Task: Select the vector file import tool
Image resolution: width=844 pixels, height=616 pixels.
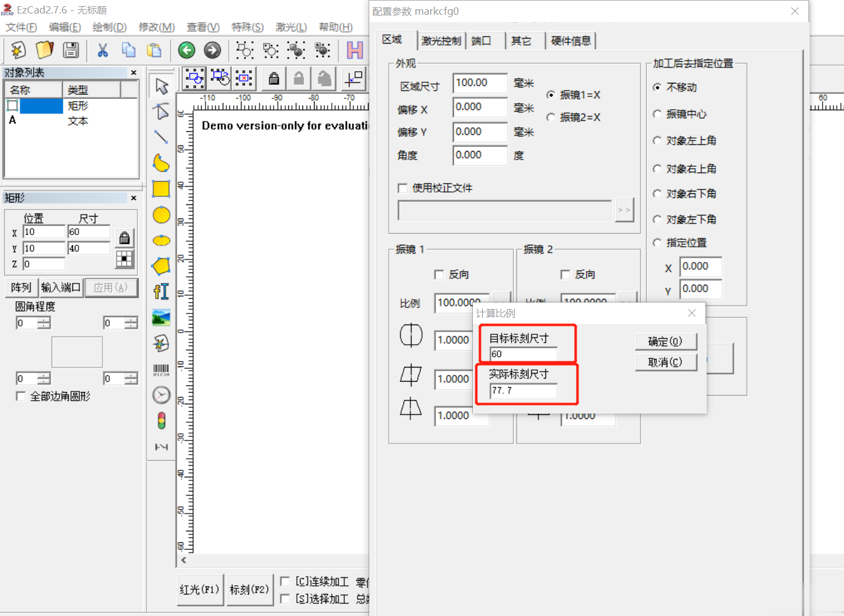Action: pyautogui.click(x=161, y=344)
